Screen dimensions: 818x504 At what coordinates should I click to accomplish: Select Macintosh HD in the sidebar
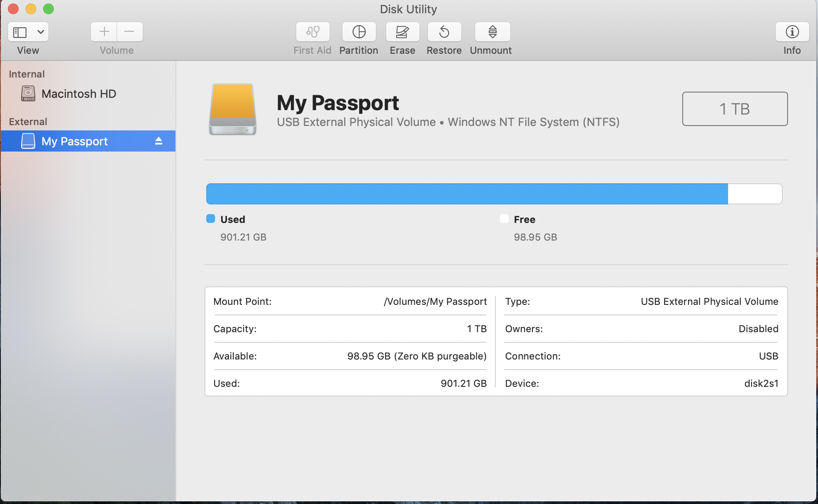pos(88,94)
